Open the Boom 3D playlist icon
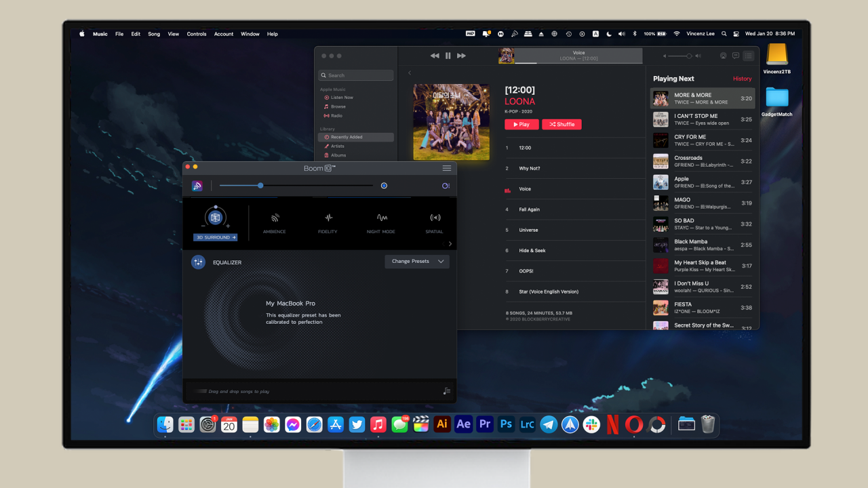 446,391
